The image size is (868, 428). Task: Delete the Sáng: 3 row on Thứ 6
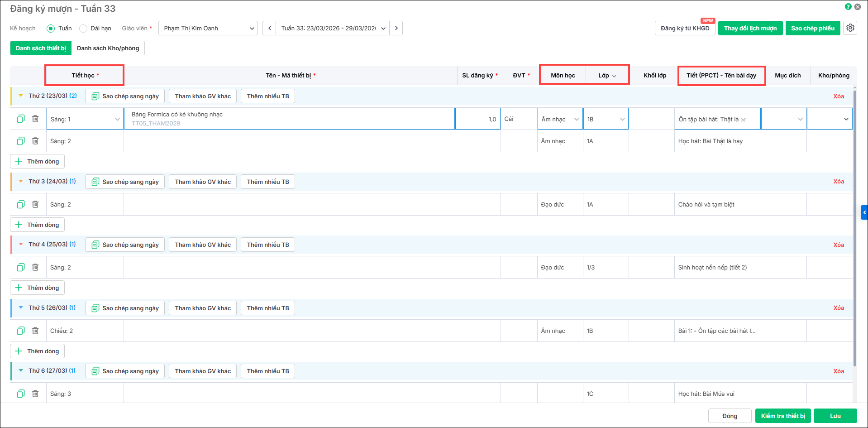point(35,394)
